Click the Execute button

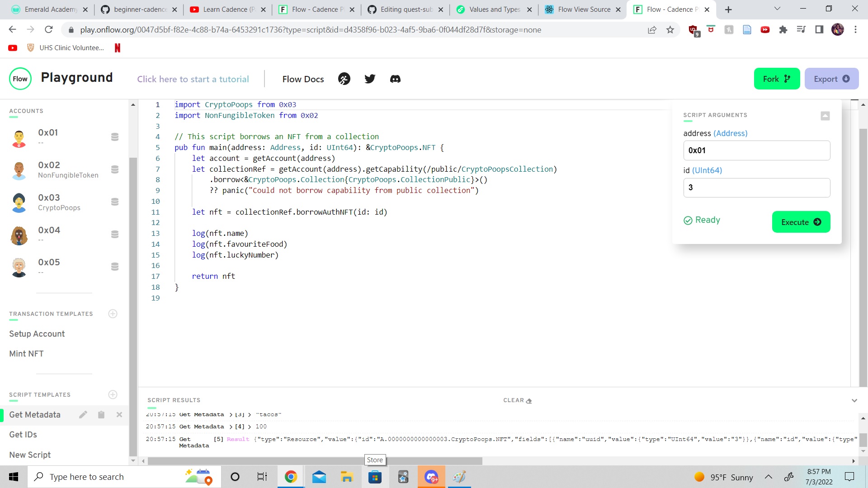pos(801,222)
